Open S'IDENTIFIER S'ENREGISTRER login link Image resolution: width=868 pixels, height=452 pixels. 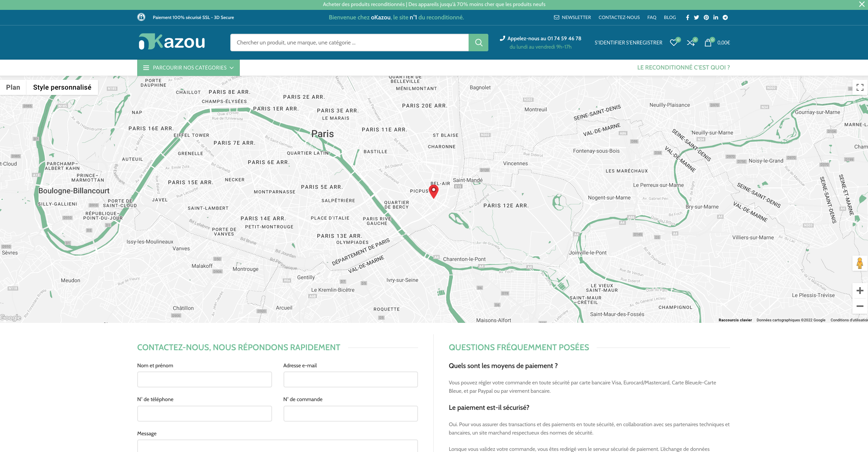point(628,43)
